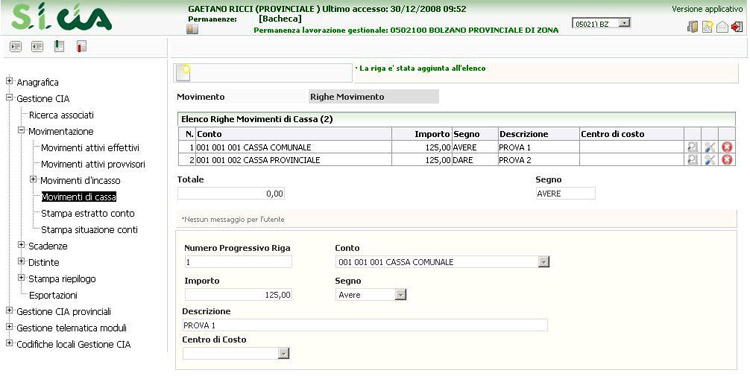The width and height of the screenshot is (750, 376).
Task: Click the [Bacheca] link in header
Action: pos(280,19)
